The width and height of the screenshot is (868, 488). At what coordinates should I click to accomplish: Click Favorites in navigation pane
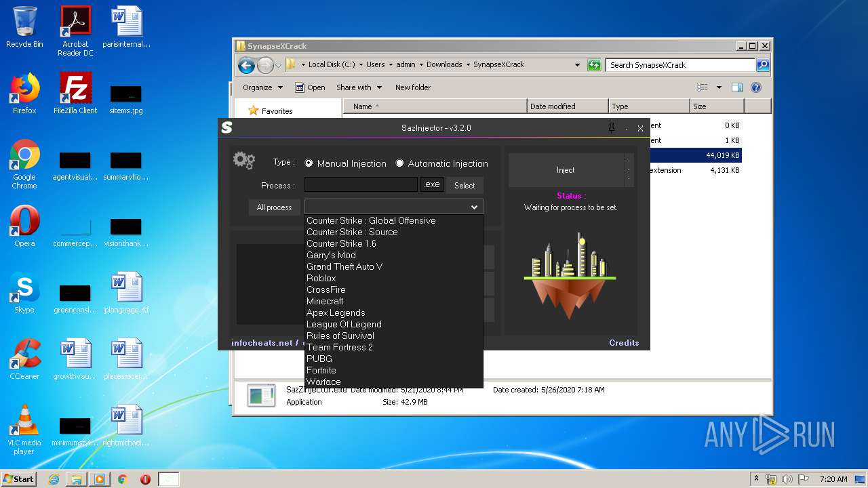tap(271, 111)
